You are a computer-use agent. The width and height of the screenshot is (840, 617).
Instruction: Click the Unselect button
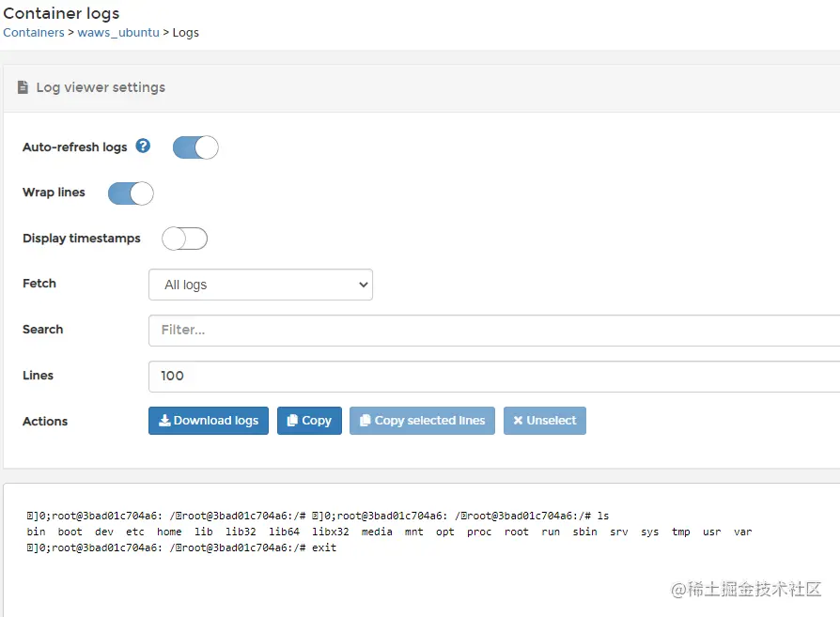545,421
